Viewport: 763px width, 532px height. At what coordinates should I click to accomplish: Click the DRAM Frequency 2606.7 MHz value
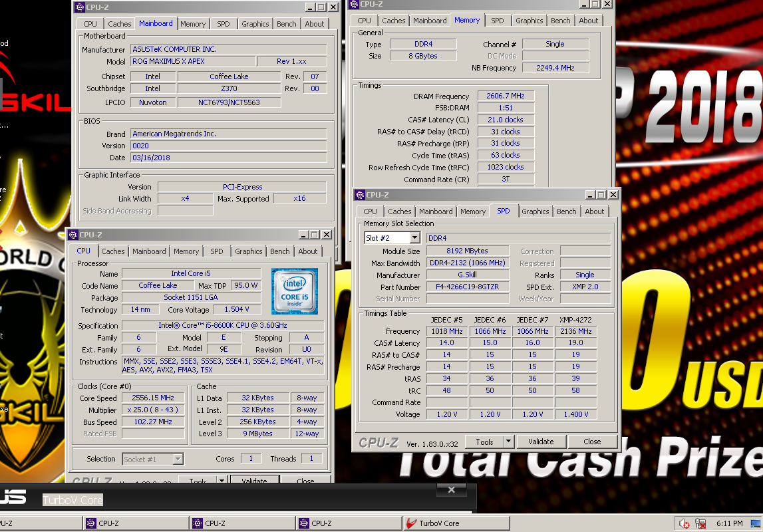pos(506,96)
